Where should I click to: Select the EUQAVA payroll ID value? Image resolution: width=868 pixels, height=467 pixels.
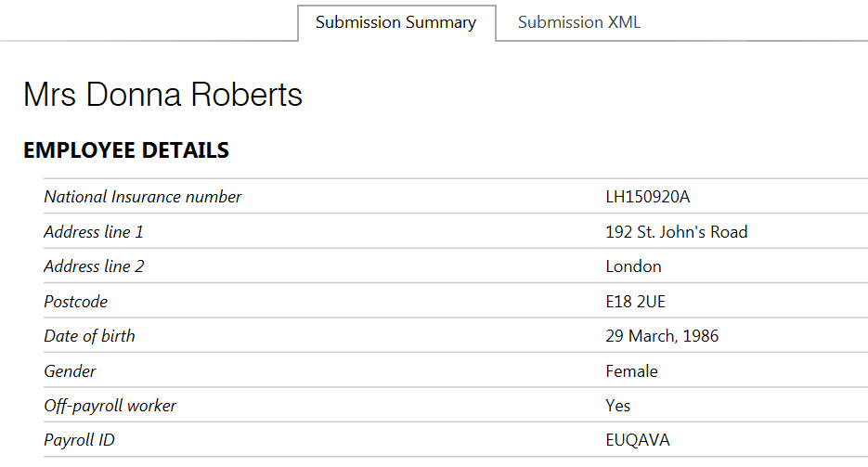pyautogui.click(x=637, y=440)
